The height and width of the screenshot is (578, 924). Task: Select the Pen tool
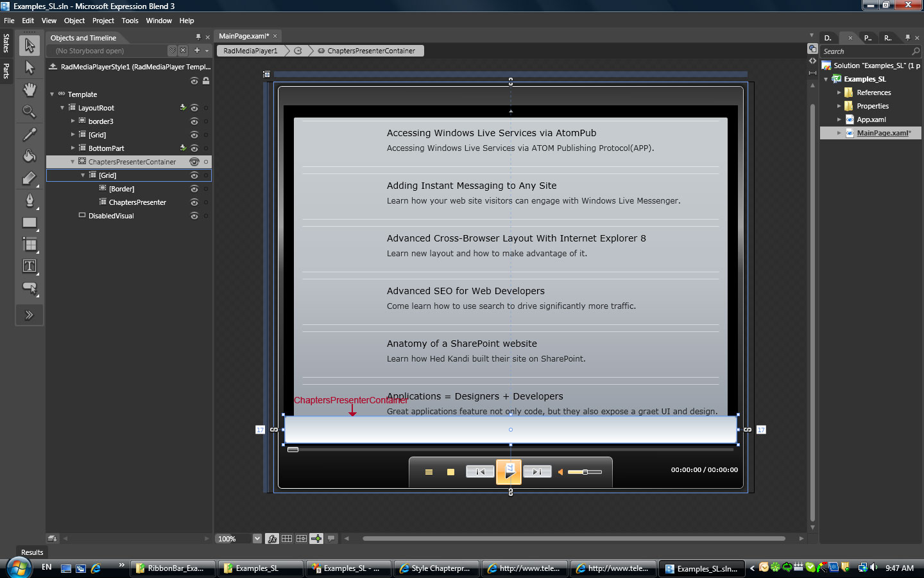click(30, 200)
